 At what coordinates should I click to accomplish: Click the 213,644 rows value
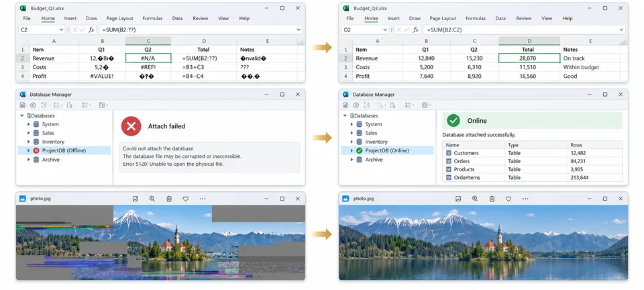pyautogui.click(x=580, y=177)
